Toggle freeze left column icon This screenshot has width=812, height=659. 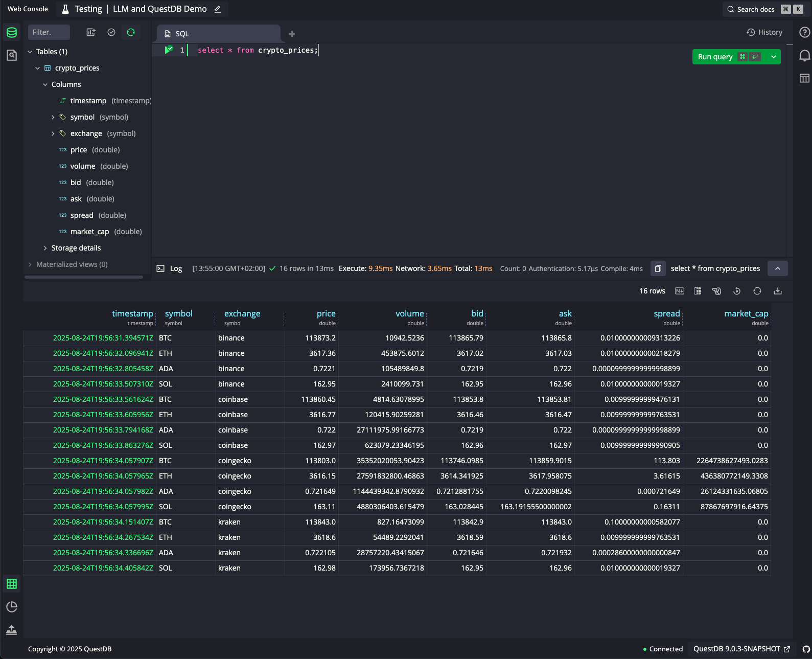[698, 291]
